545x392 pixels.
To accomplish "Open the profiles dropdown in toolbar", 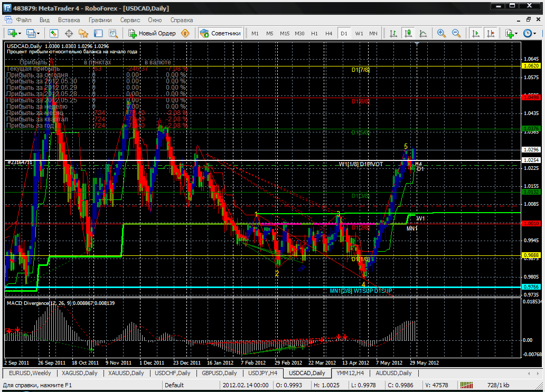I will [x=38, y=33].
